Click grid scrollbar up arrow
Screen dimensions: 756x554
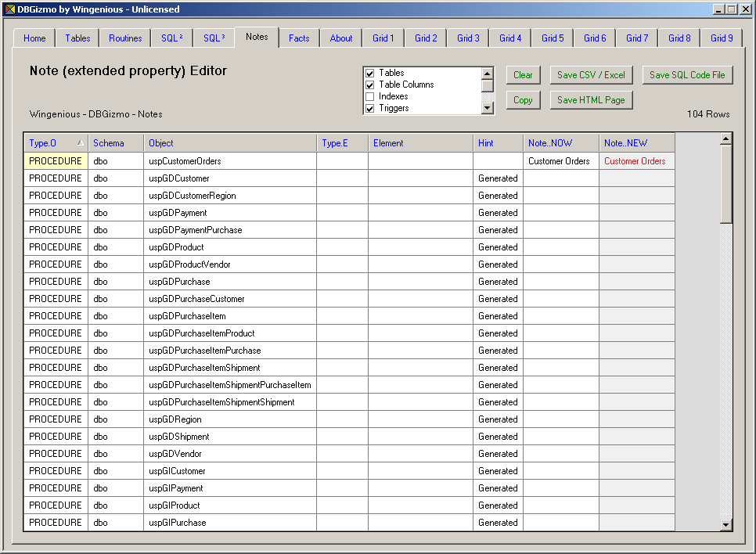[725, 139]
